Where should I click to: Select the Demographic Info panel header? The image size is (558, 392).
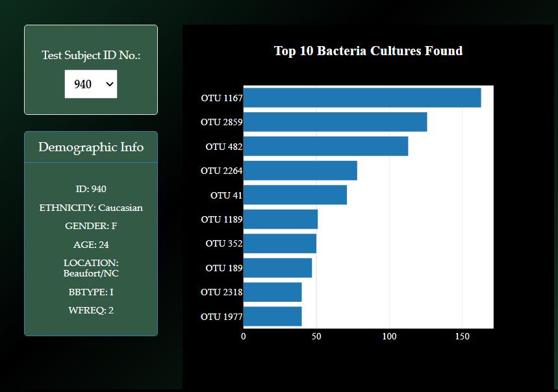(90, 147)
